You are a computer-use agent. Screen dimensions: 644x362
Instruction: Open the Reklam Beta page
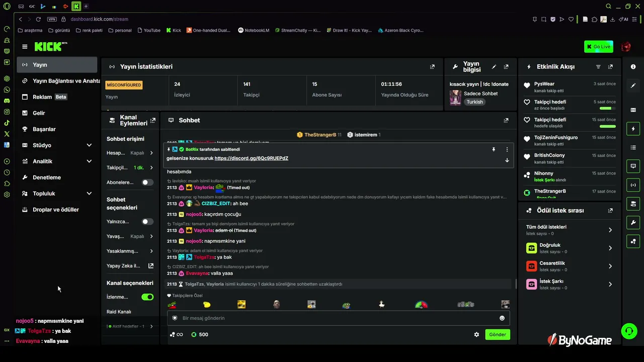point(57,97)
